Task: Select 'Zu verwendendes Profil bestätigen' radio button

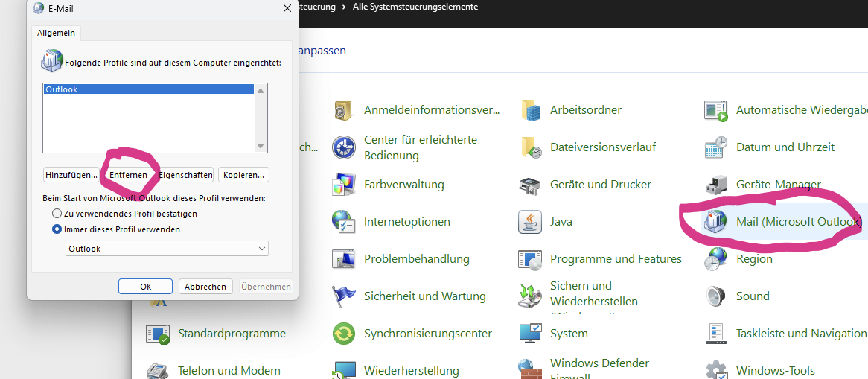Action: (x=57, y=213)
